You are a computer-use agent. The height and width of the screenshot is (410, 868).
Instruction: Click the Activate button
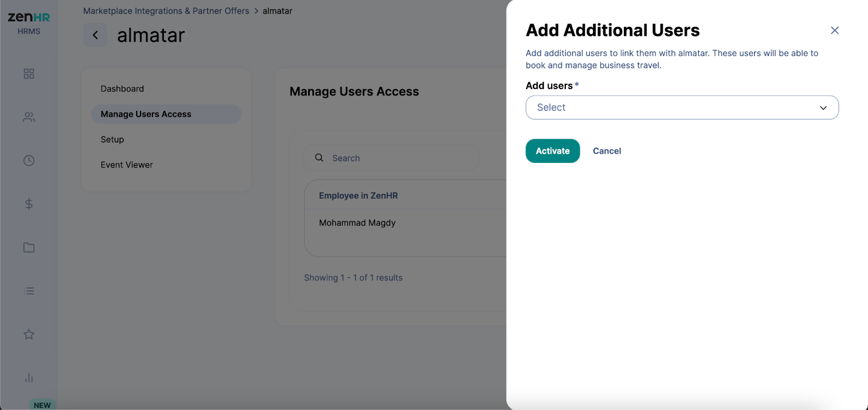tap(552, 151)
